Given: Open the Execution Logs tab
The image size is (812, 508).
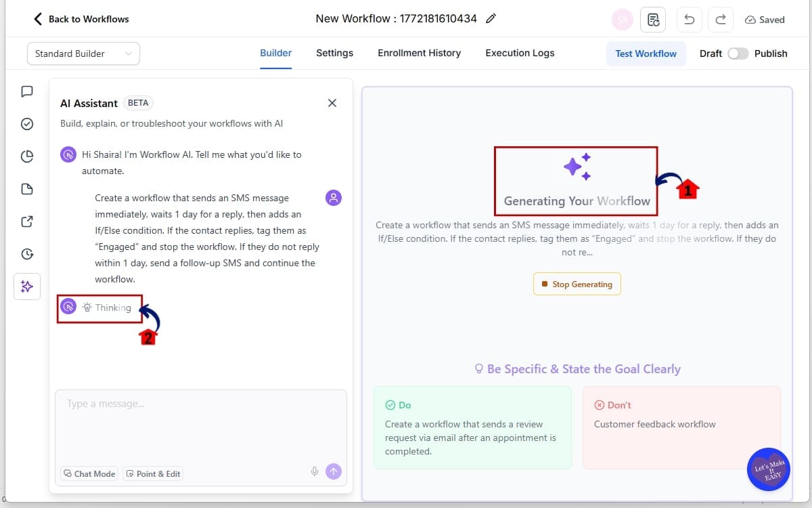Looking at the screenshot, I should (520, 53).
